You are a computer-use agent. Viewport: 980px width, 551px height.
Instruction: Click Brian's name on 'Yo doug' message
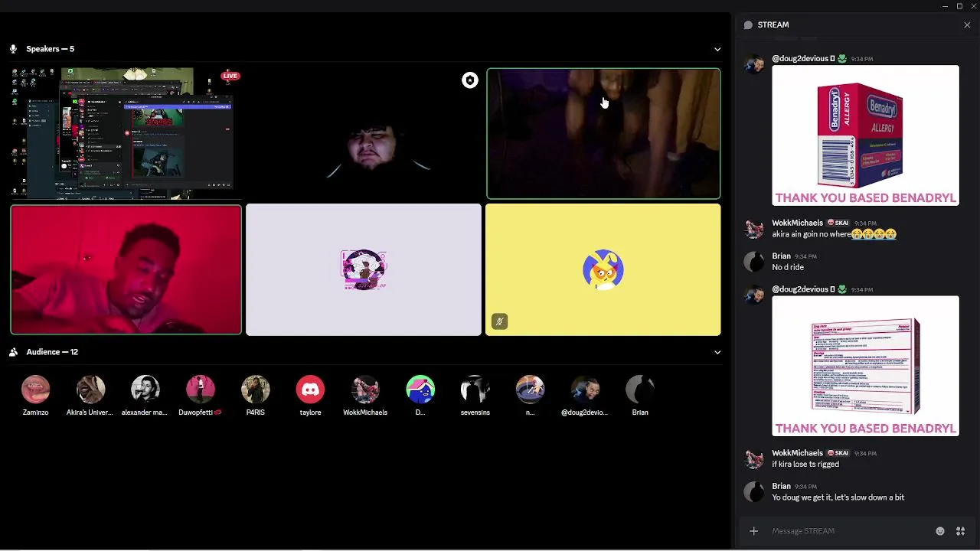coord(781,486)
